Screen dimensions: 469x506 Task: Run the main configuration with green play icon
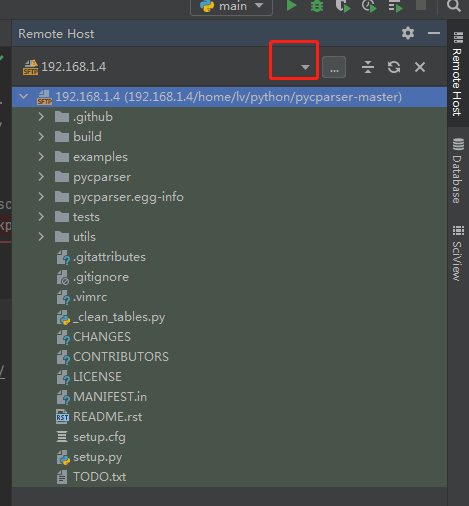point(292,6)
